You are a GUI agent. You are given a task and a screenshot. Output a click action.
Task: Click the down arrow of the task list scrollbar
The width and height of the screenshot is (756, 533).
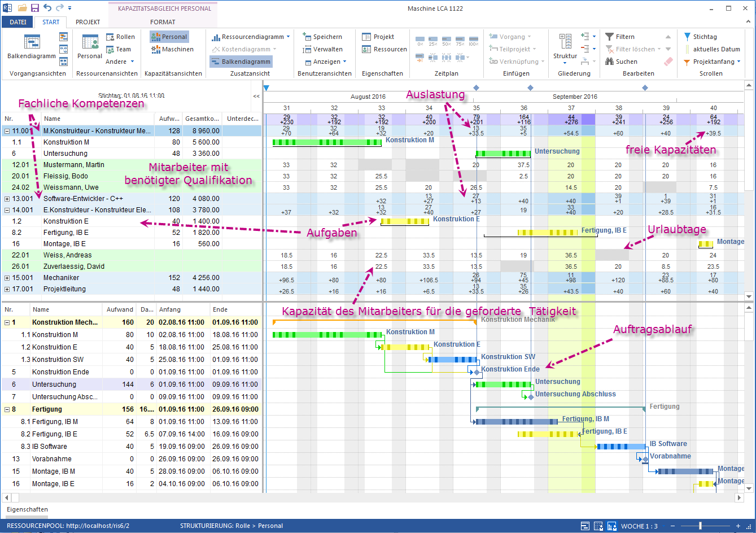749,488
